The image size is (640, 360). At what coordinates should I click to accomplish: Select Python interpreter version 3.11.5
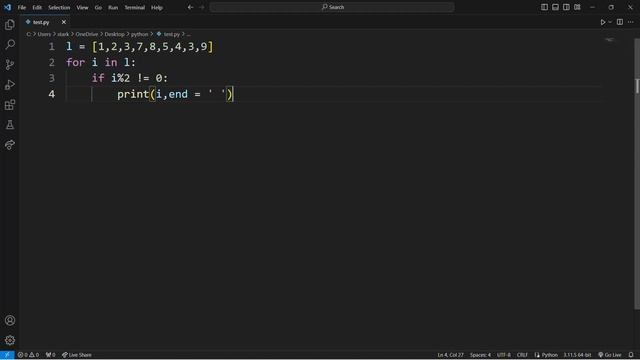click(577, 355)
